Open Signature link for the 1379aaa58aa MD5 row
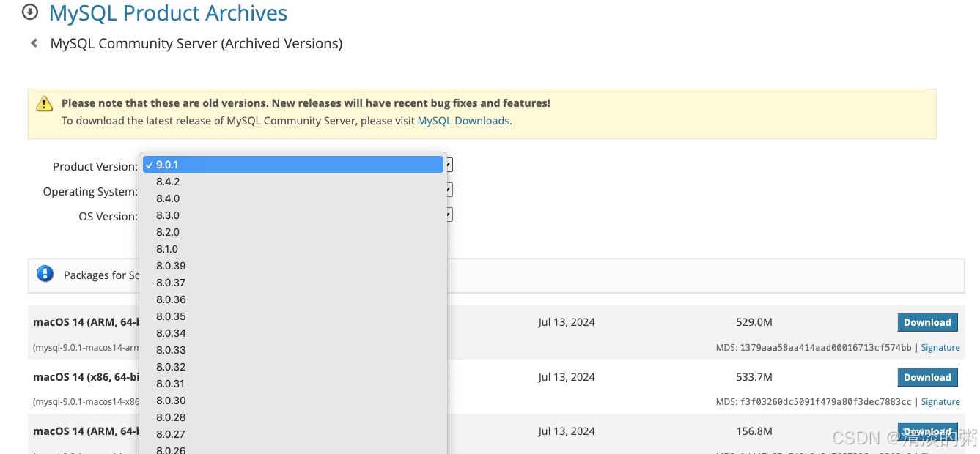The height and width of the screenshot is (454, 980). pos(940,348)
